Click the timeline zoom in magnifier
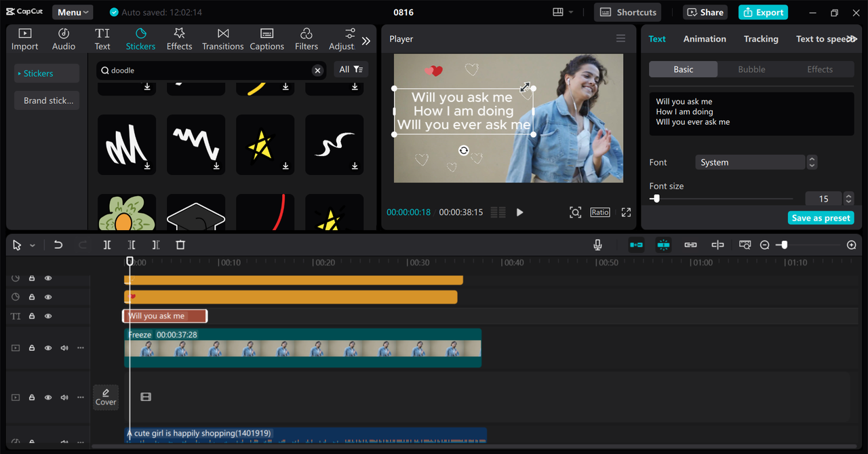This screenshot has height=454, width=868. click(x=852, y=245)
